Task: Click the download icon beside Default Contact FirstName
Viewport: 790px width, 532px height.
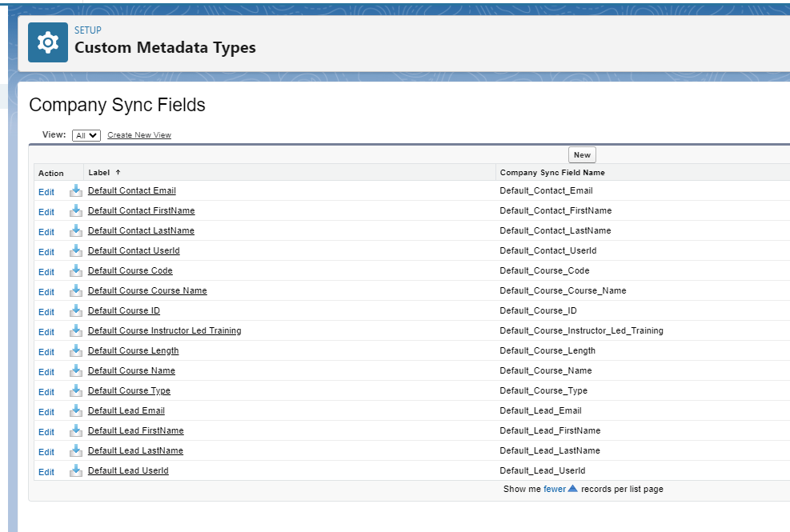Action: (x=75, y=211)
